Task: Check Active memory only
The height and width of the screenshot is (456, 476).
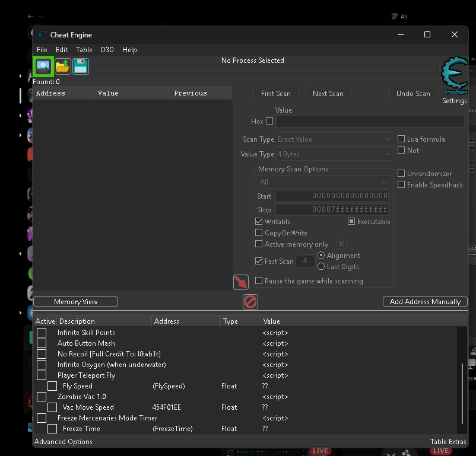Action: [259, 244]
